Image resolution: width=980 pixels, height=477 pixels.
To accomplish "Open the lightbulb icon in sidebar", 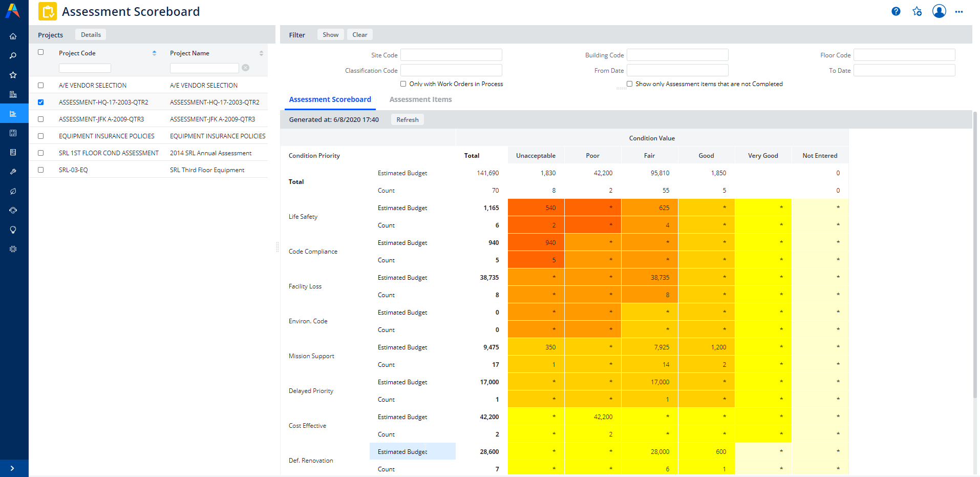I will (13, 230).
